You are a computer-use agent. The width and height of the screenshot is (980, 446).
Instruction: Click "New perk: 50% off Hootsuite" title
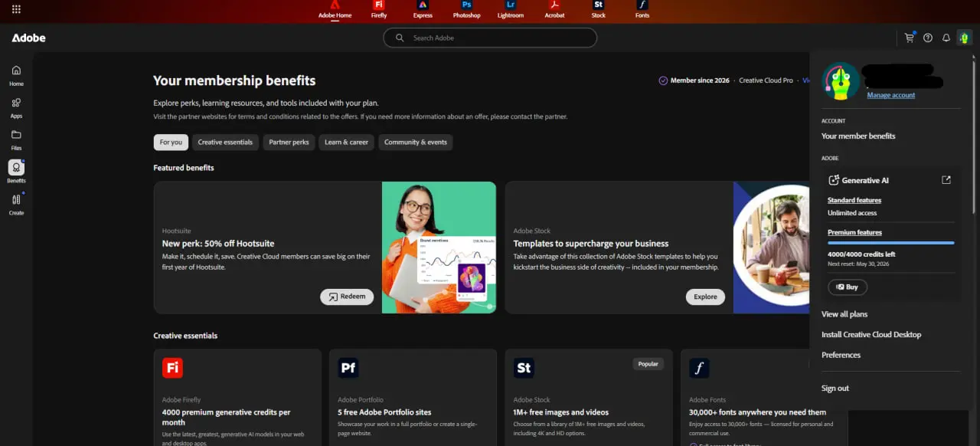coord(218,244)
